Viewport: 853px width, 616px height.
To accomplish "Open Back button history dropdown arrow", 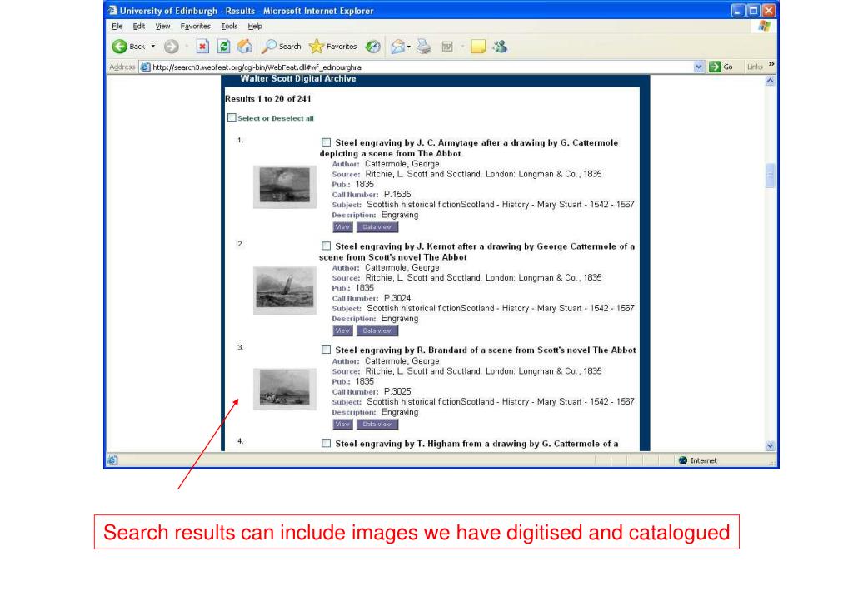I will point(153,47).
